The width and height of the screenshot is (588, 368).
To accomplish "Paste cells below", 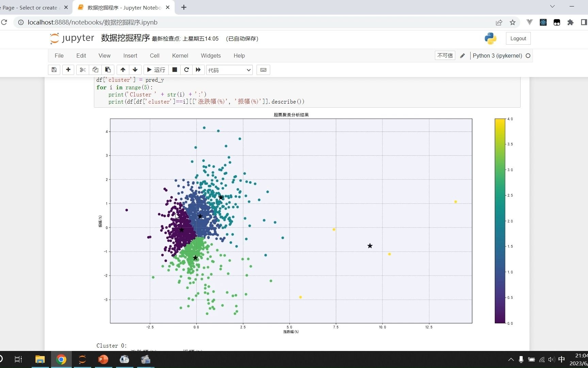I will [x=108, y=70].
